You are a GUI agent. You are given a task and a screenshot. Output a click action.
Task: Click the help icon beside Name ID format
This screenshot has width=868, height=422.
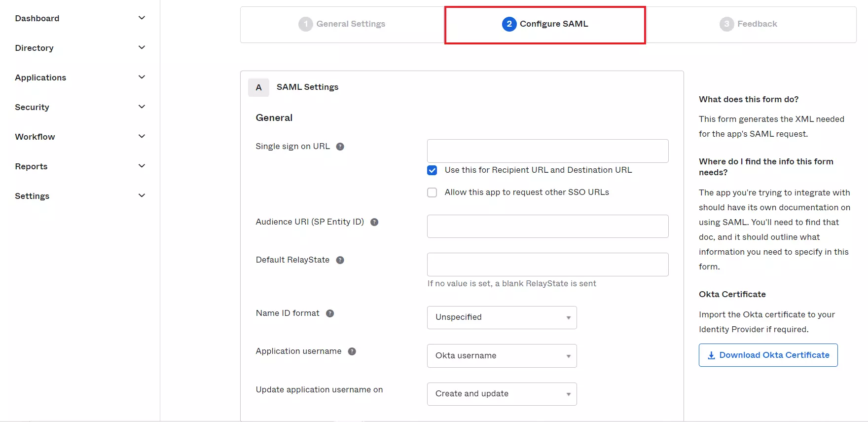(330, 313)
